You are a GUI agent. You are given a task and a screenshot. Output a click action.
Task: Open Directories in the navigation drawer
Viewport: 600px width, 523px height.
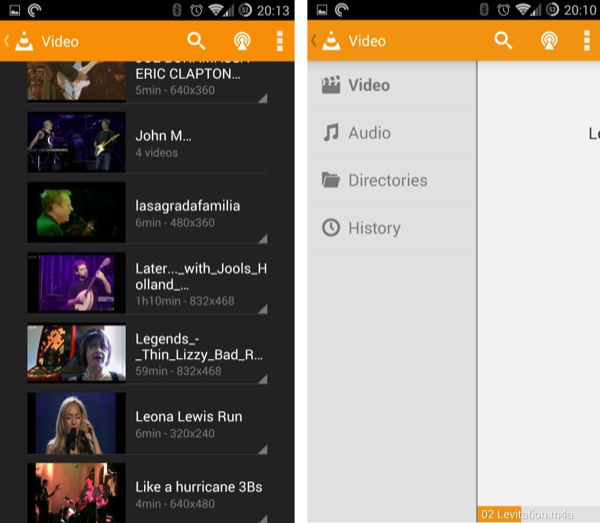[392, 180]
